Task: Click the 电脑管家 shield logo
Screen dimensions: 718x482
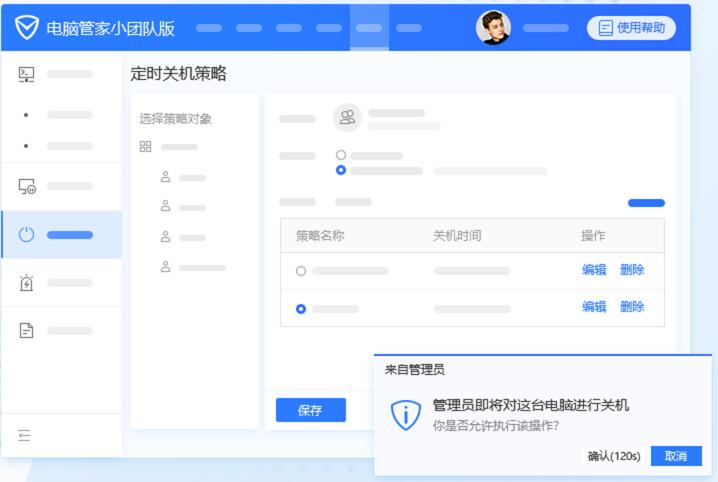Action: click(27, 28)
